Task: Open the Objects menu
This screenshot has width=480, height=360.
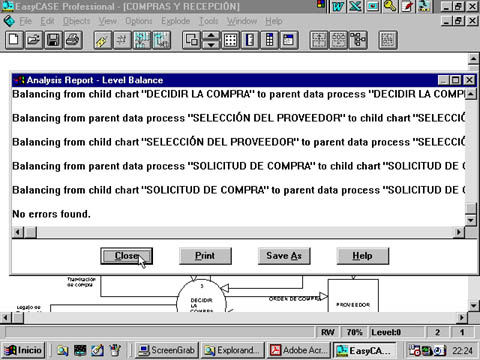Action: (x=77, y=21)
